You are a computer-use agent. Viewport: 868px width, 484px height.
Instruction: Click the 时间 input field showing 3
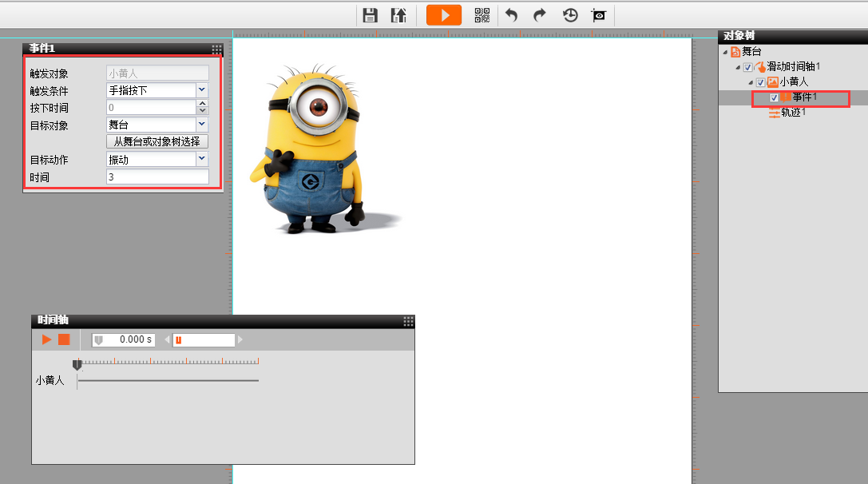click(x=157, y=177)
